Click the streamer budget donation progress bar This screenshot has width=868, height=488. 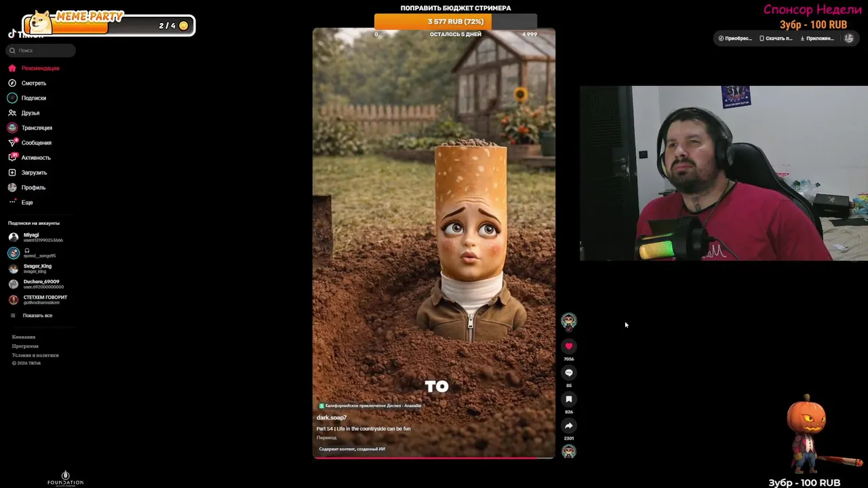[x=456, y=22]
